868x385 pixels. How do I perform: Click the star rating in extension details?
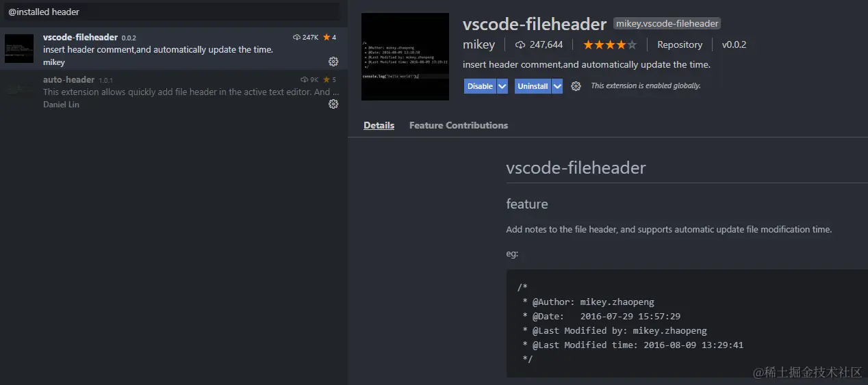609,44
